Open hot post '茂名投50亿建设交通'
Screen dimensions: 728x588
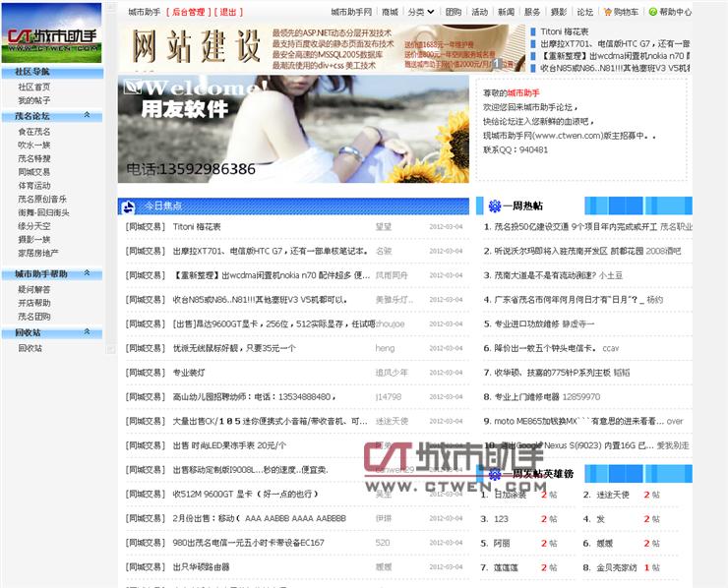(x=576, y=227)
